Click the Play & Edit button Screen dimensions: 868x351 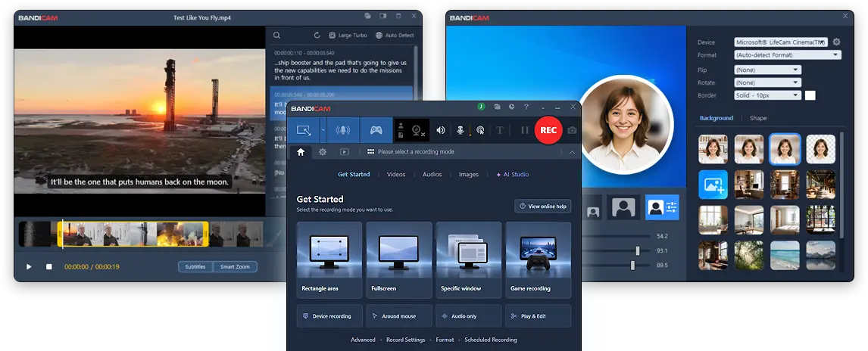(538, 316)
